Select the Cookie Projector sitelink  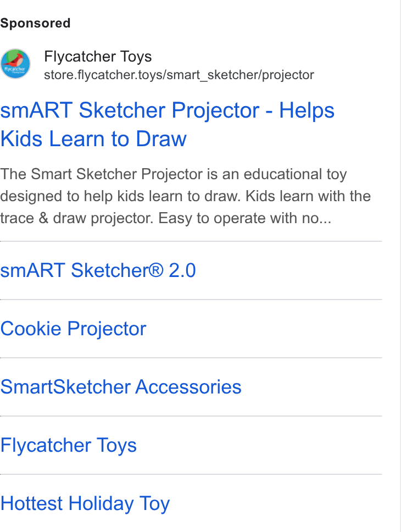click(x=73, y=329)
